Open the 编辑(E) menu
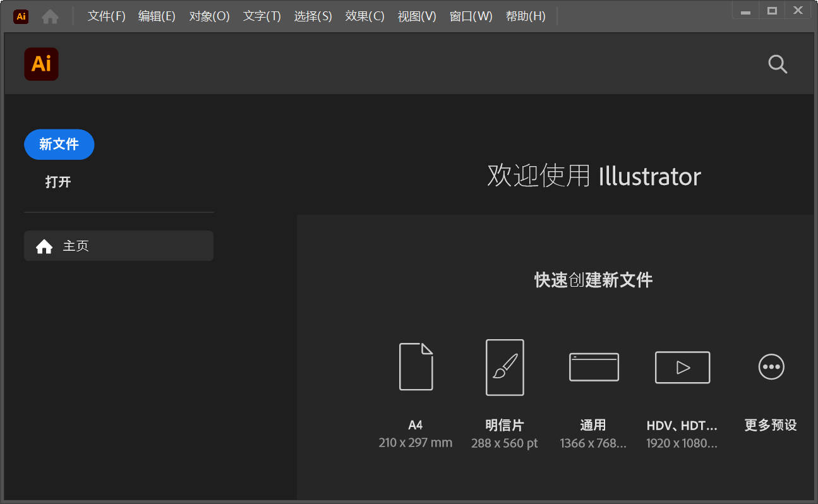 point(157,16)
